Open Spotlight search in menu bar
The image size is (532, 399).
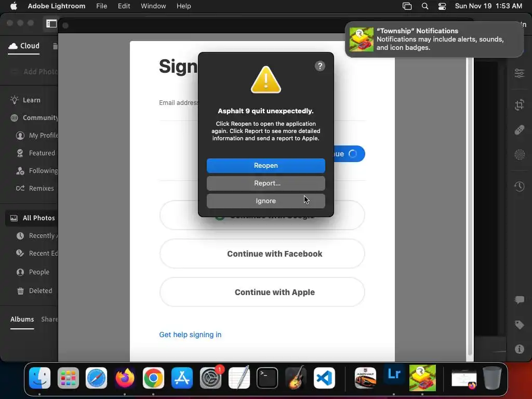pyautogui.click(x=425, y=6)
